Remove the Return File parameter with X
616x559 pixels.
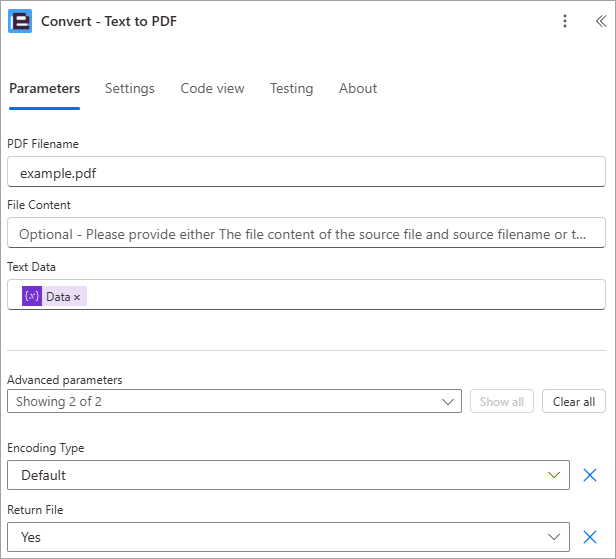point(590,537)
